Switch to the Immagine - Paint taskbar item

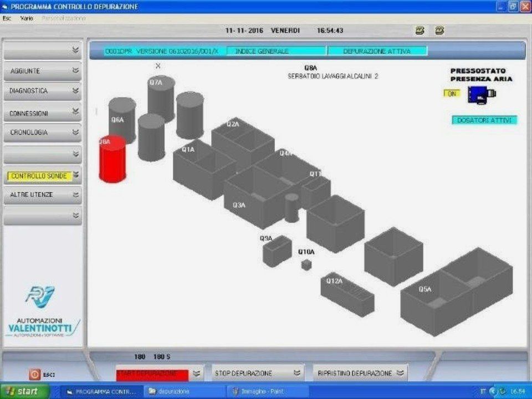click(268, 392)
